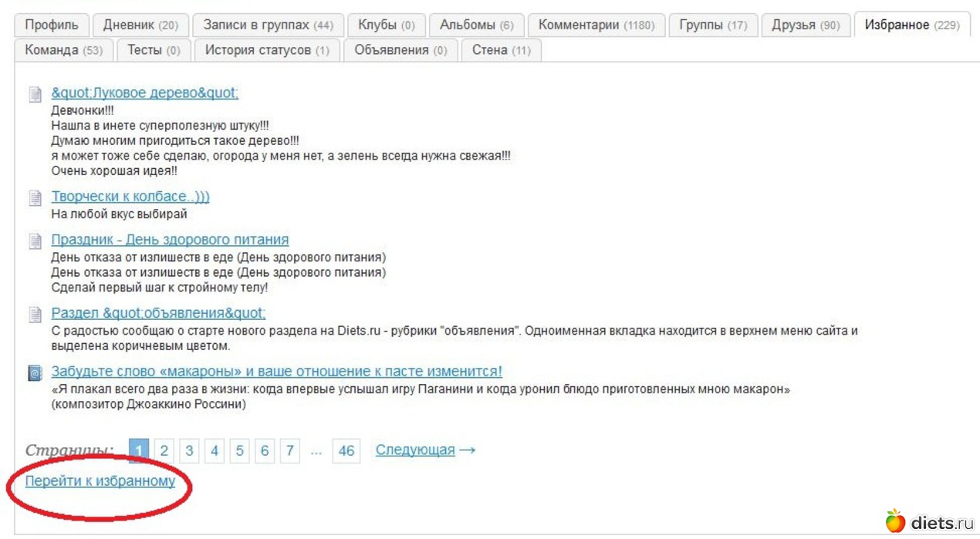Select page 5 in pagination
The image size is (980, 539).
[239, 450]
